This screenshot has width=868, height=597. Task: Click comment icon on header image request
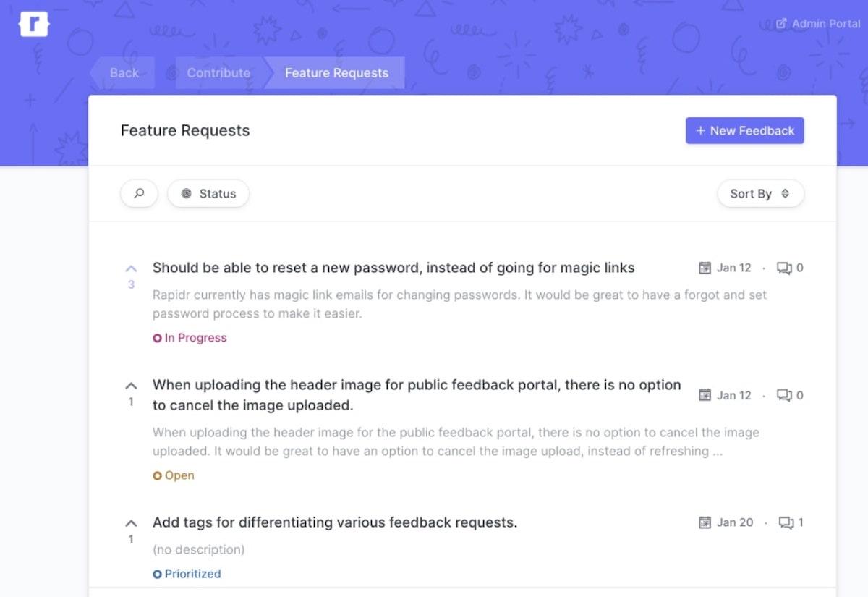point(784,395)
